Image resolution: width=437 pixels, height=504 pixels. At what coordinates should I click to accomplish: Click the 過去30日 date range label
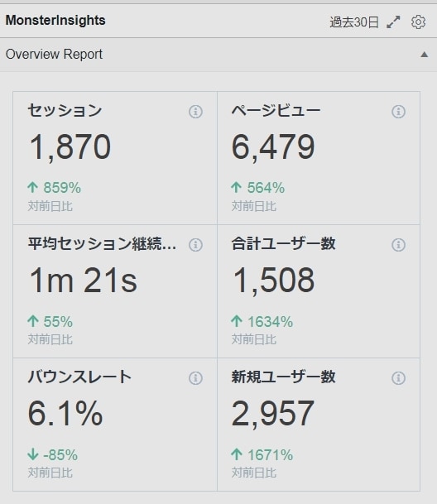click(x=354, y=22)
